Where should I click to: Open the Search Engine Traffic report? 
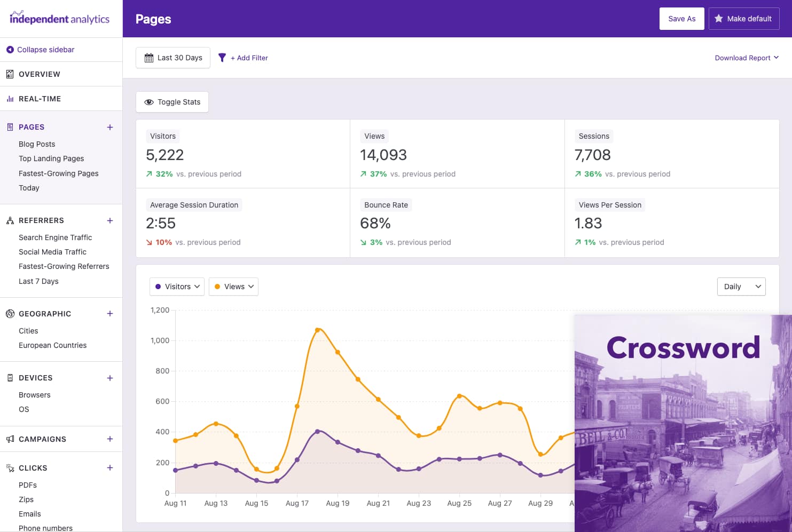pos(55,237)
